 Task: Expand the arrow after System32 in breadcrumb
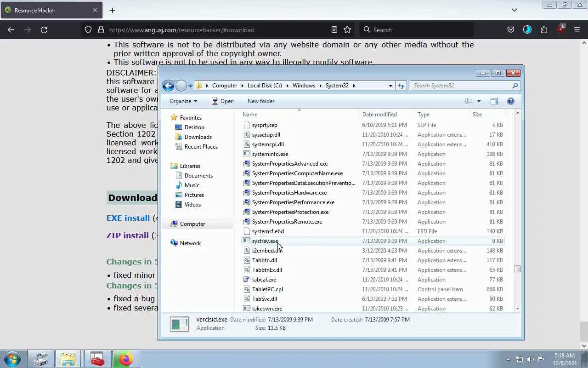coord(354,86)
